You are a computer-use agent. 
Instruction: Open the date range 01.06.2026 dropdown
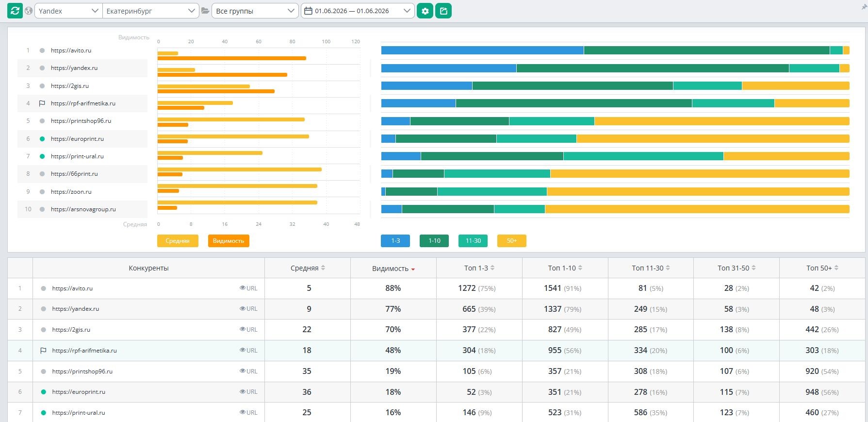pos(358,11)
